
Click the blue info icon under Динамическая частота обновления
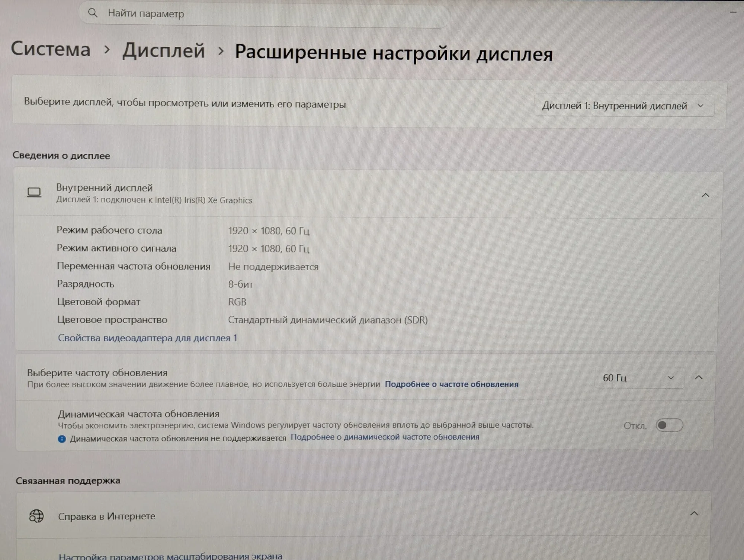tap(62, 439)
